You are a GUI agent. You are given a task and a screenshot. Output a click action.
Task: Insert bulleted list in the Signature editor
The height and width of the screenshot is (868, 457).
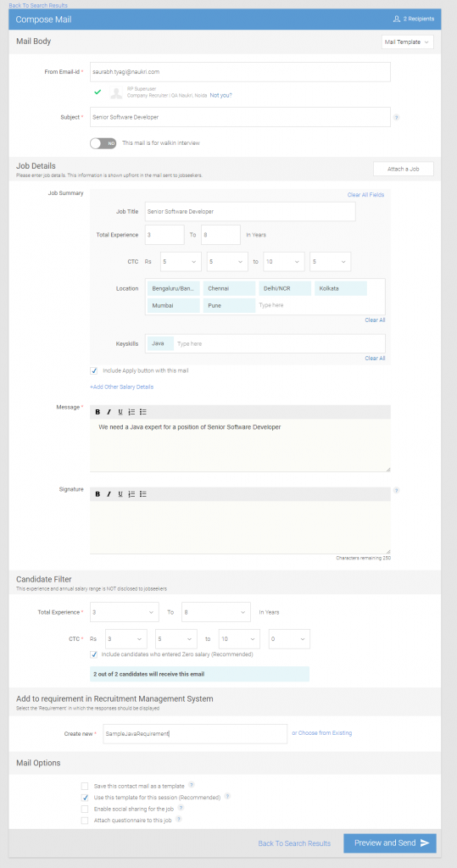143,494
